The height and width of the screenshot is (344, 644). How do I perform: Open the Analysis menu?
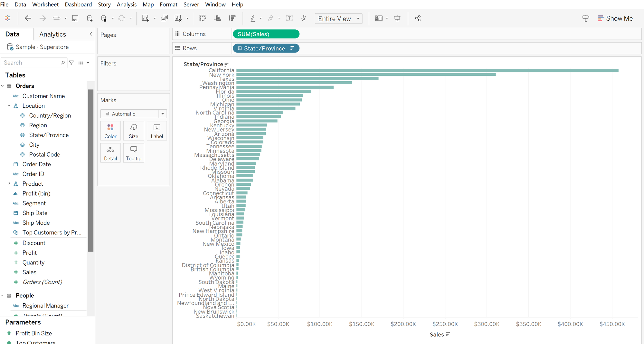[127, 5]
